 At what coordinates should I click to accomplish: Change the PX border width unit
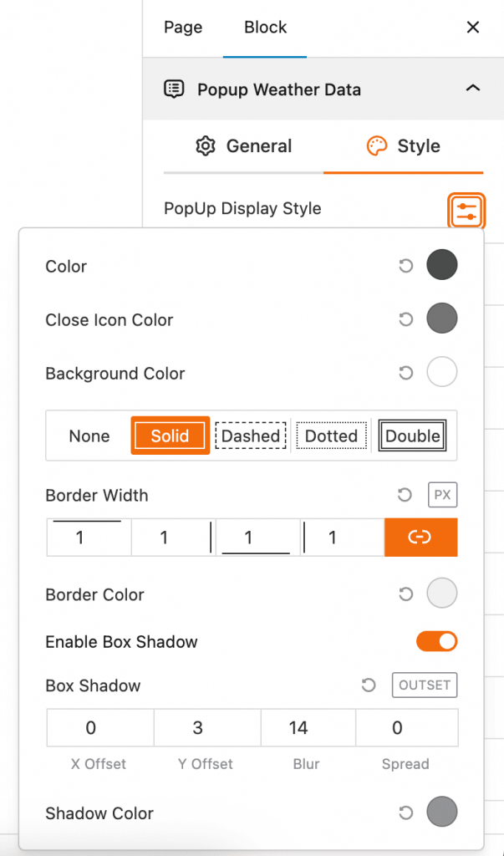(442, 495)
